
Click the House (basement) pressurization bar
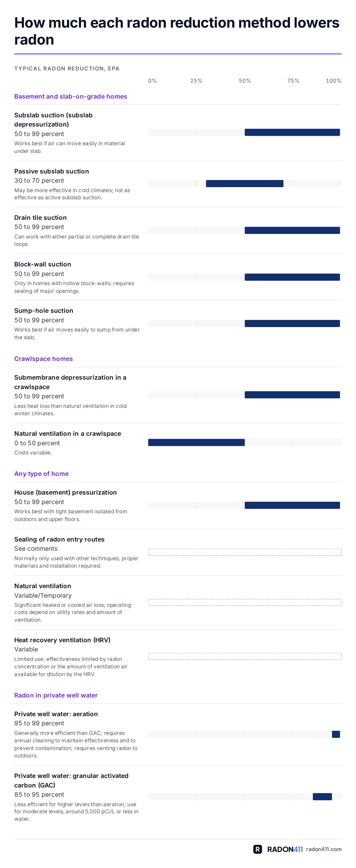(x=292, y=505)
